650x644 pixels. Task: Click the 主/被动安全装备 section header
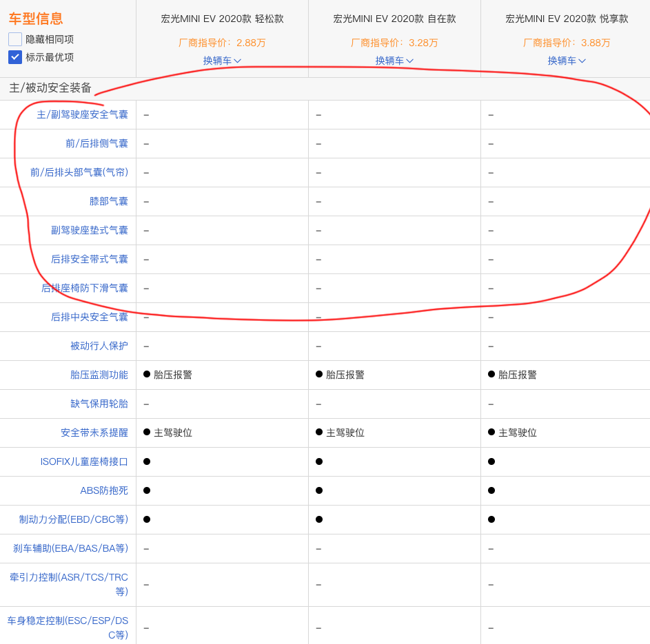point(50,88)
